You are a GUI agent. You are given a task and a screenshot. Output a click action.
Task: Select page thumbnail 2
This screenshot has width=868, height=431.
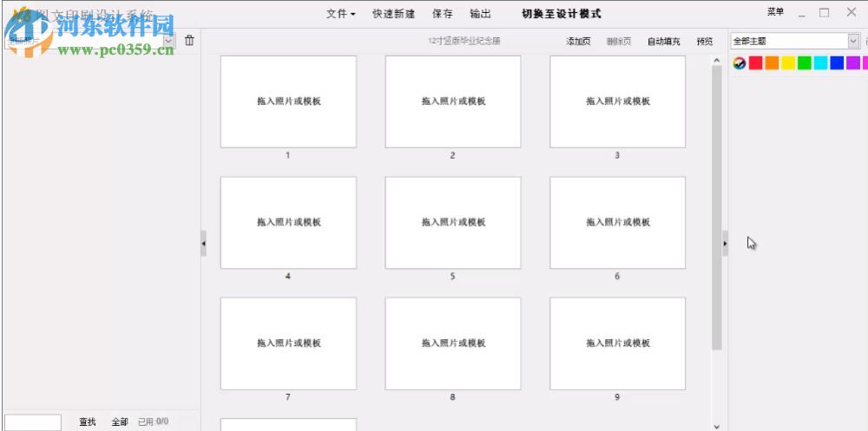click(453, 101)
